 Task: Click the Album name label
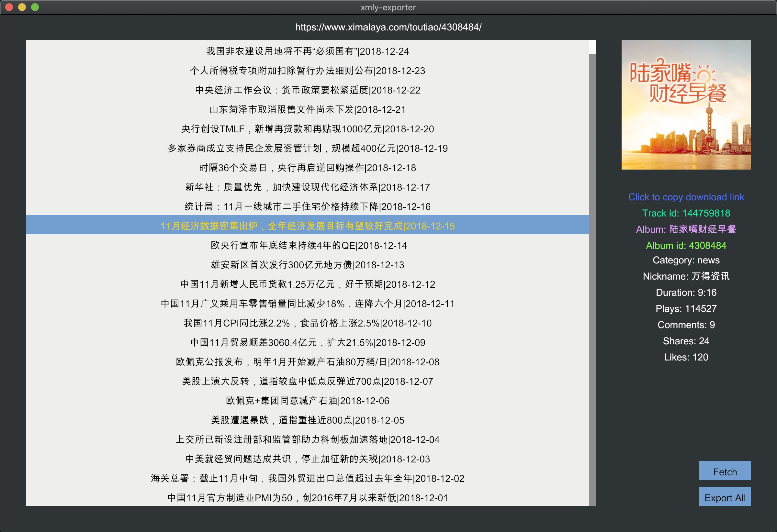click(x=686, y=229)
